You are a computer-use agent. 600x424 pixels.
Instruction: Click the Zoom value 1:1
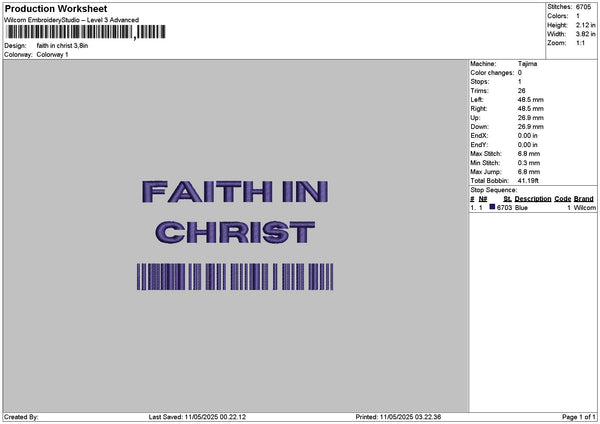point(580,43)
